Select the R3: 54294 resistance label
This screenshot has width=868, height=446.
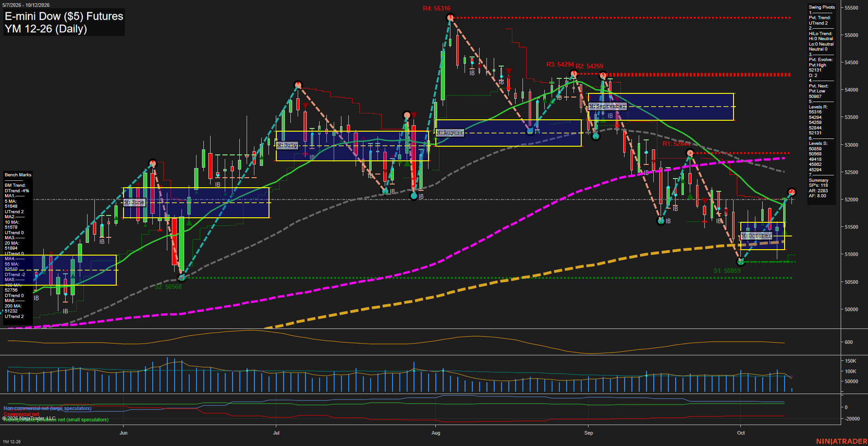tap(560, 65)
